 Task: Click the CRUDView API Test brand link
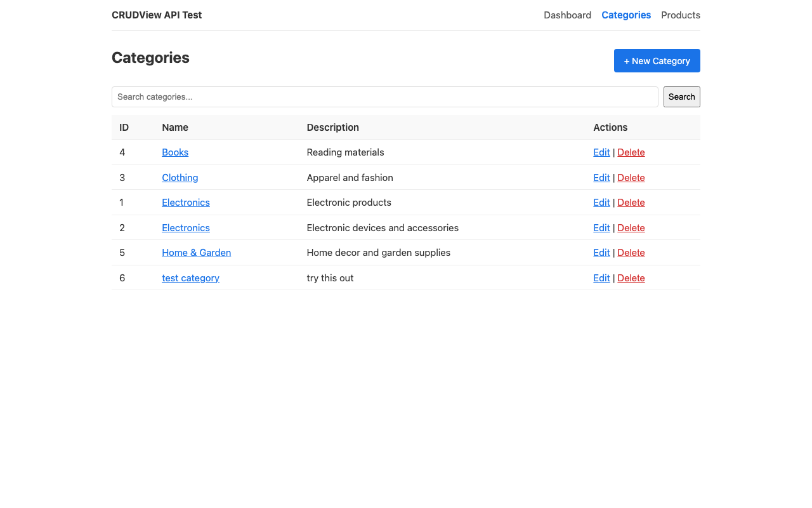coord(157,15)
